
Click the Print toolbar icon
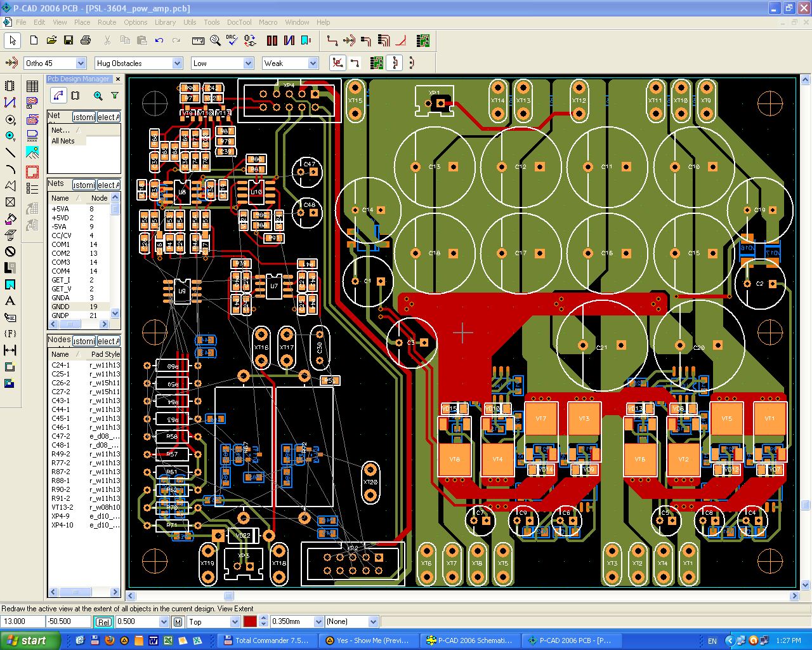tap(86, 41)
